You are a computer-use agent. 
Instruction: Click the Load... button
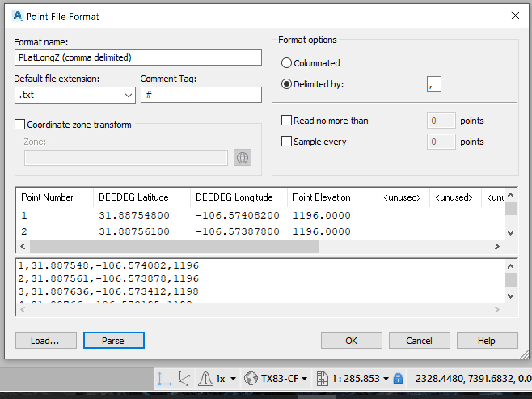tap(46, 340)
